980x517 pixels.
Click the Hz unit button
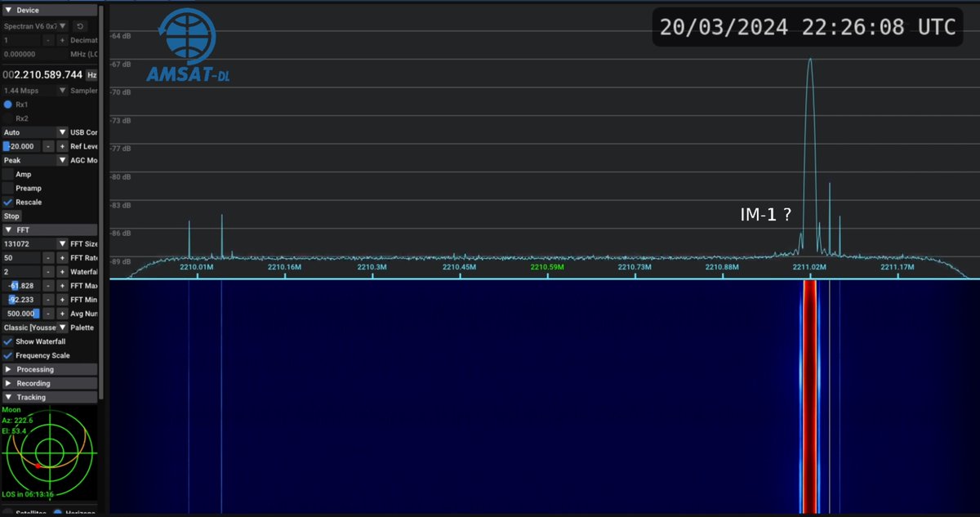click(91, 74)
